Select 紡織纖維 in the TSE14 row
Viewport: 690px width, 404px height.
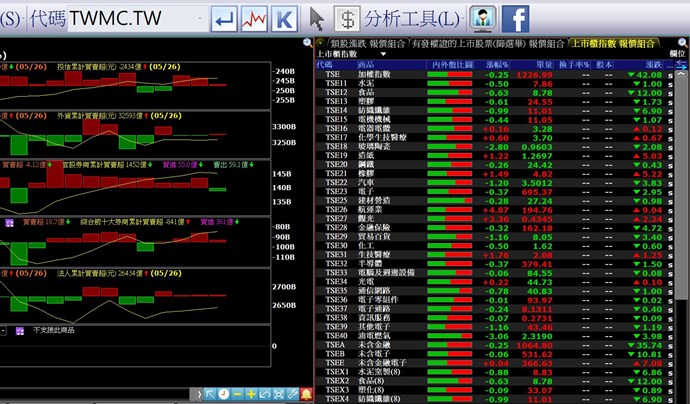click(374, 110)
